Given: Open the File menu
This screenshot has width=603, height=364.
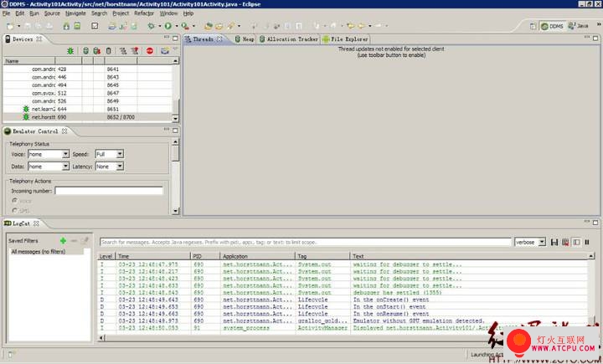Looking at the screenshot, I should tap(6, 13).
